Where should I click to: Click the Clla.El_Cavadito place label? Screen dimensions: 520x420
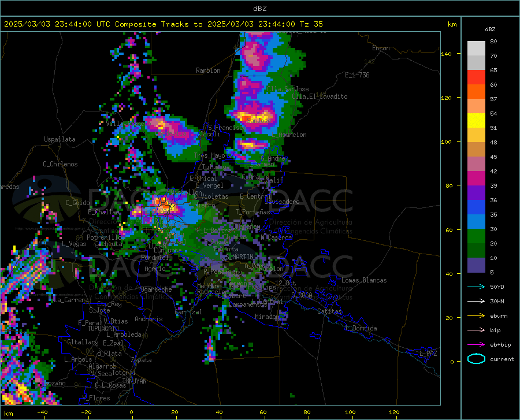click(x=320, y=96)
